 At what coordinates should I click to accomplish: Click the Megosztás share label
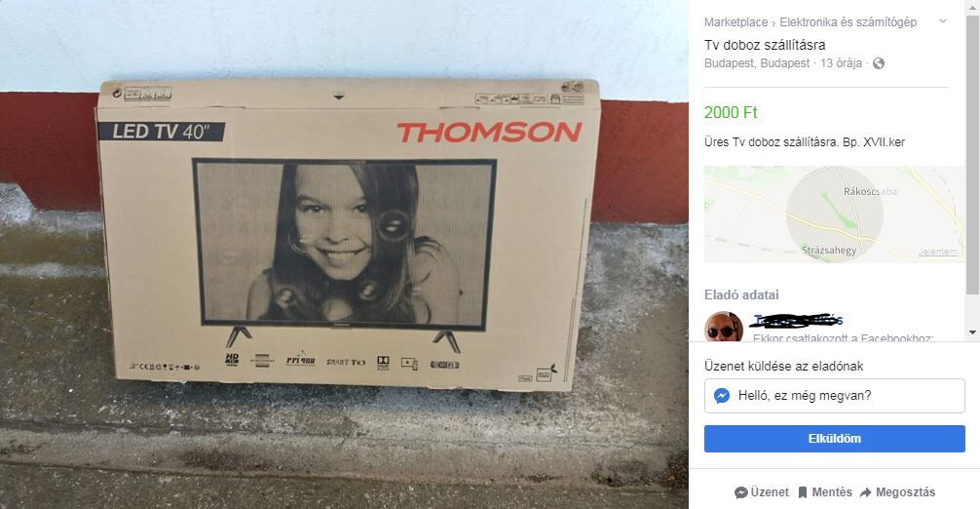coord(905,492)
